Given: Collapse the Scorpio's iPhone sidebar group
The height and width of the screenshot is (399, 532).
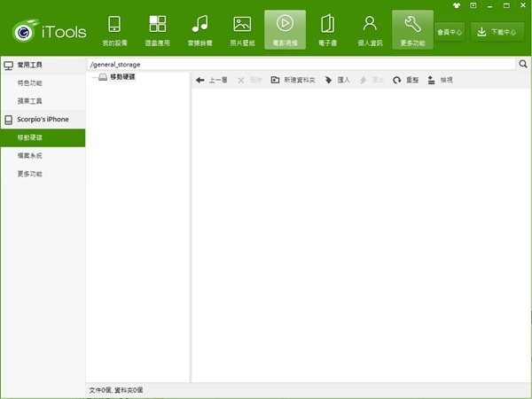Looking at the screenshot, I should coord(43,119).
